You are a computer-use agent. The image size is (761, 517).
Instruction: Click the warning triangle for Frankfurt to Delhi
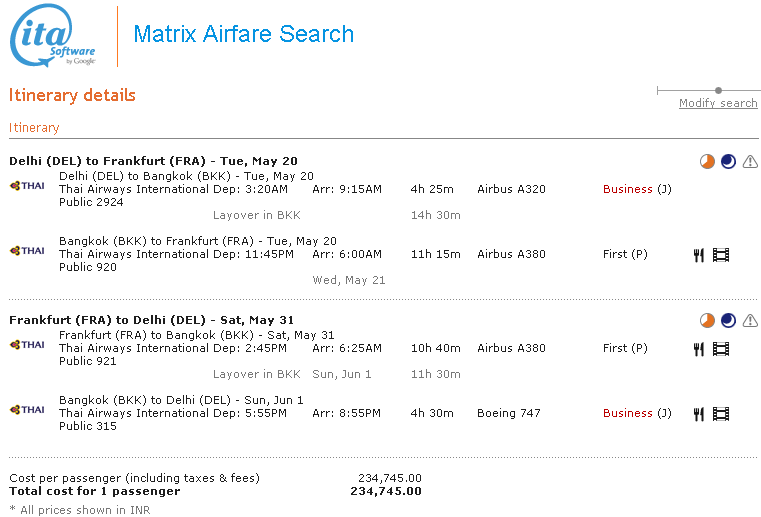[x=750, y=320]
